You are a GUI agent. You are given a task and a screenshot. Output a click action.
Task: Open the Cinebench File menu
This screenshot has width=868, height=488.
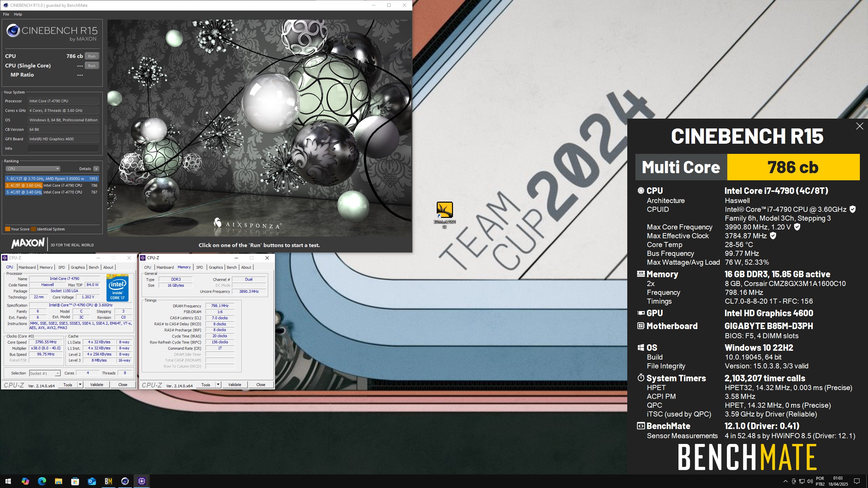[6, 14]
